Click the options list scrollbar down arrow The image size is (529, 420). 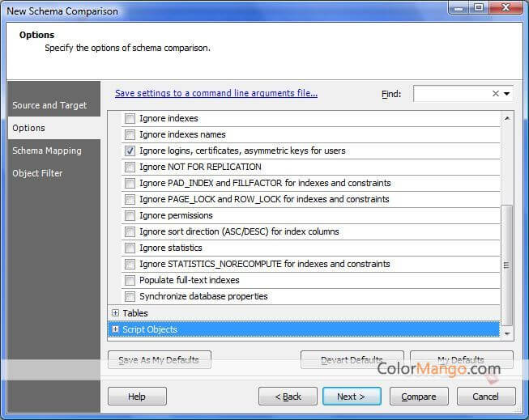coord(507,333)
